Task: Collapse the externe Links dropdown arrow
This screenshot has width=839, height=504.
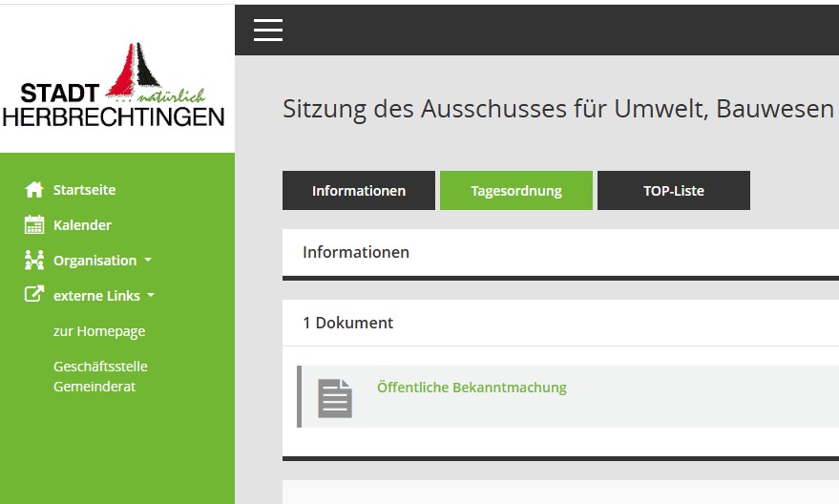Action: pyautogui.click(x=151, y=296)
